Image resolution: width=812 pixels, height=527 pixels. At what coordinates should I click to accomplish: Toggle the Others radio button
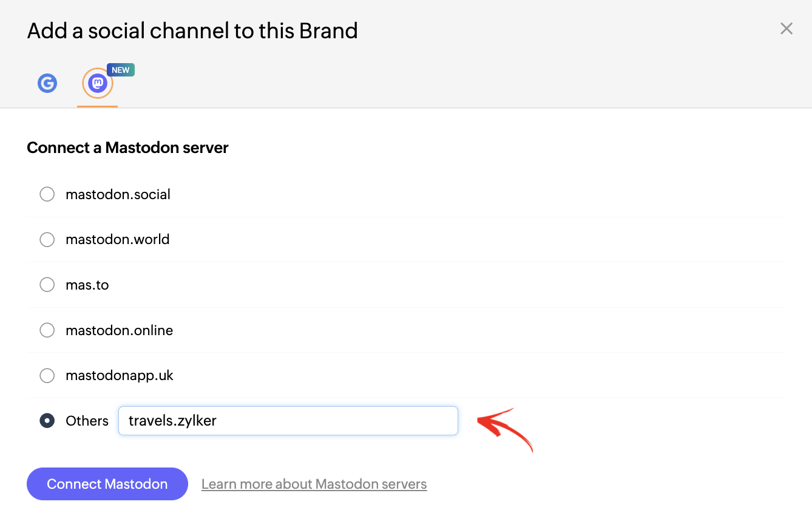pos(47,421)
